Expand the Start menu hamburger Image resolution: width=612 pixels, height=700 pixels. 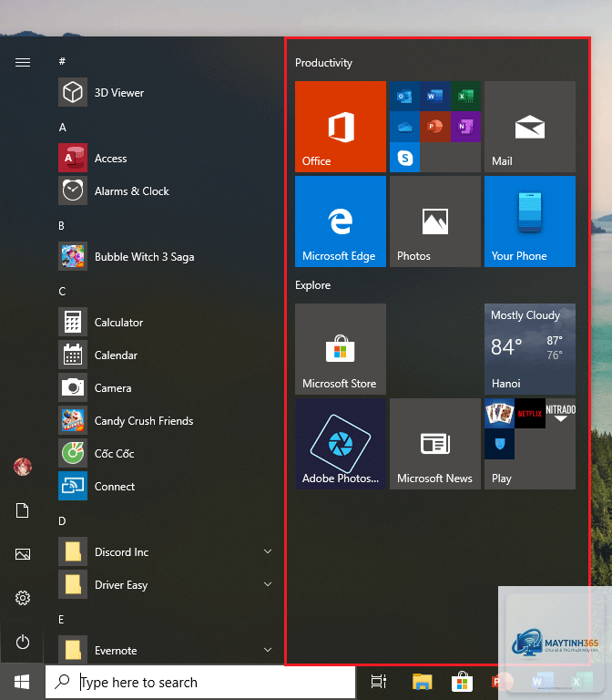(23, 63)
